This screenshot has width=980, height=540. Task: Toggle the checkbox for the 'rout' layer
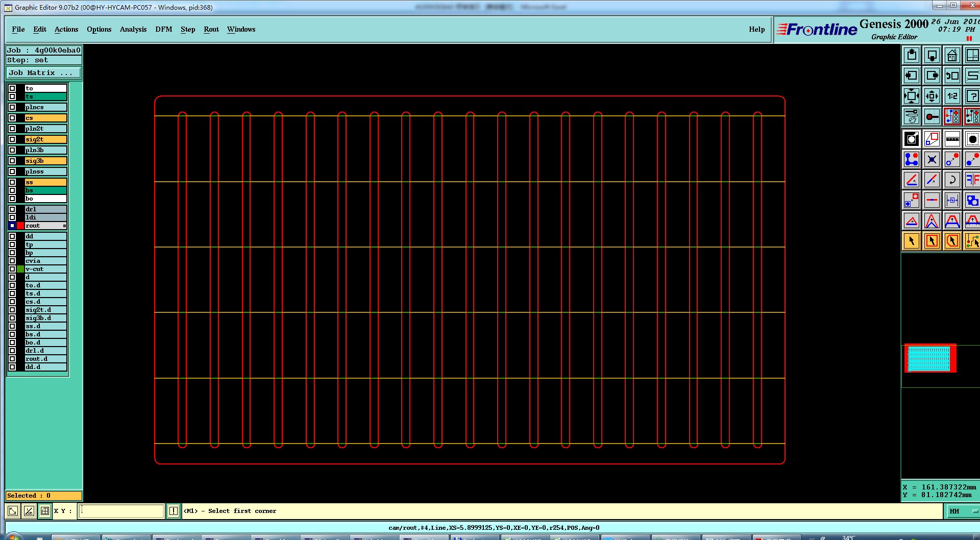(12, 226)
